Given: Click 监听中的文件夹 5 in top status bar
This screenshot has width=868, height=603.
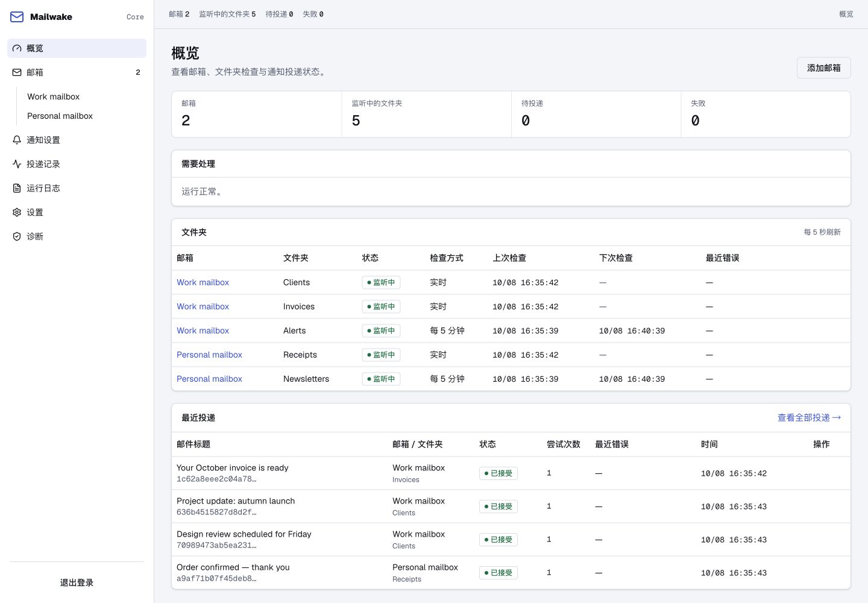Looking at the screenshot, I should click(227, 14).
